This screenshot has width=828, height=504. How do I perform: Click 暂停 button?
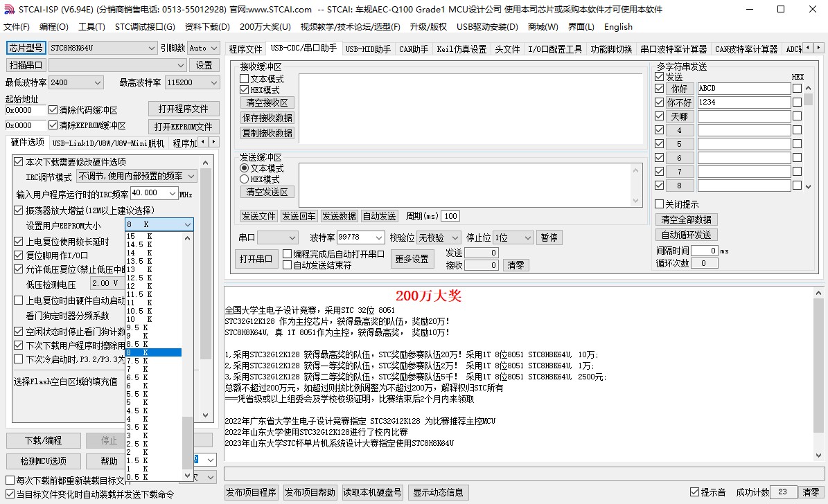[549, 237]
